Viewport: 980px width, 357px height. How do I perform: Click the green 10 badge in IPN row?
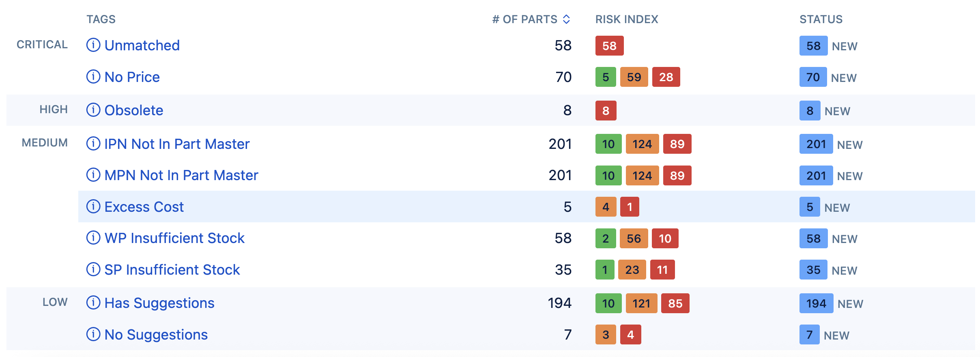point(608,144)
